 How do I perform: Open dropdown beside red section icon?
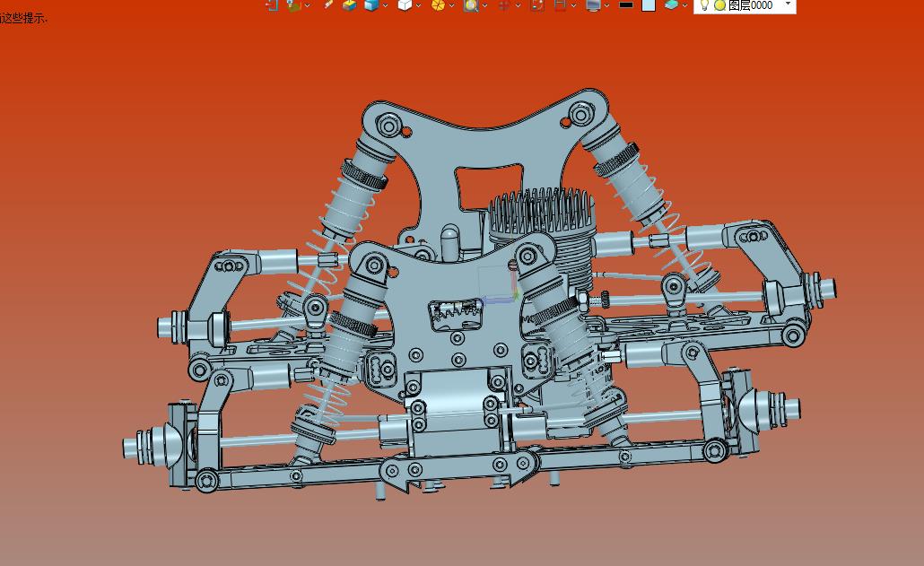tap(573, 6)
